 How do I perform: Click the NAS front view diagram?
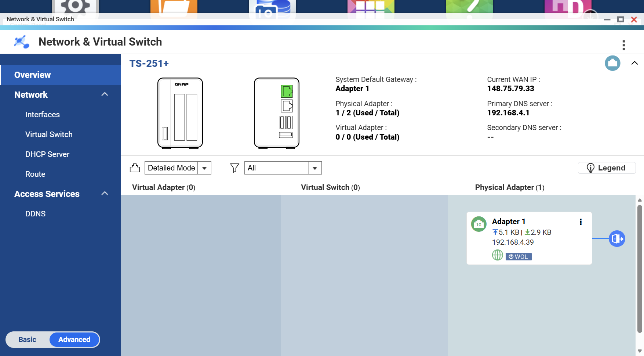point(180,113)
